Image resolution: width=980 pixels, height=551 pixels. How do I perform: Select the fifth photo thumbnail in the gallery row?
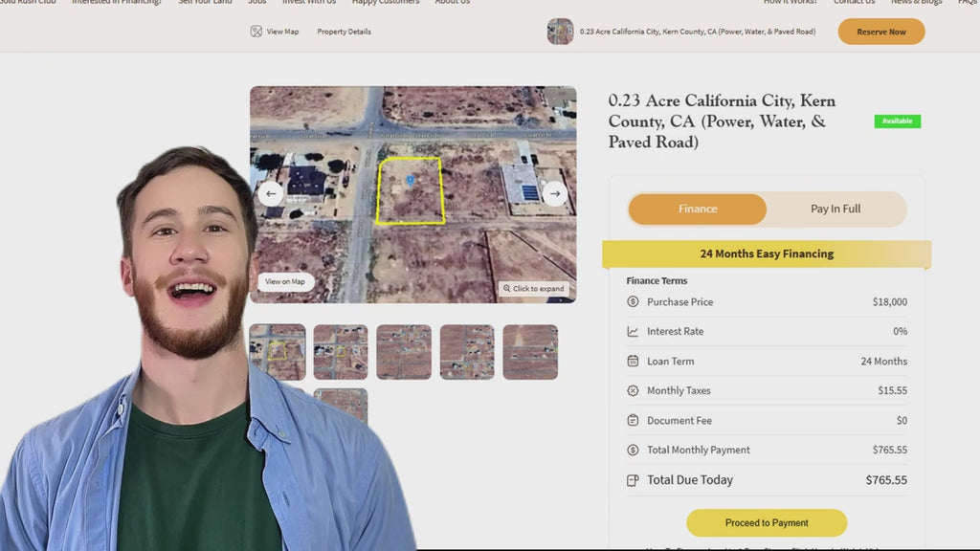point(530,352)
